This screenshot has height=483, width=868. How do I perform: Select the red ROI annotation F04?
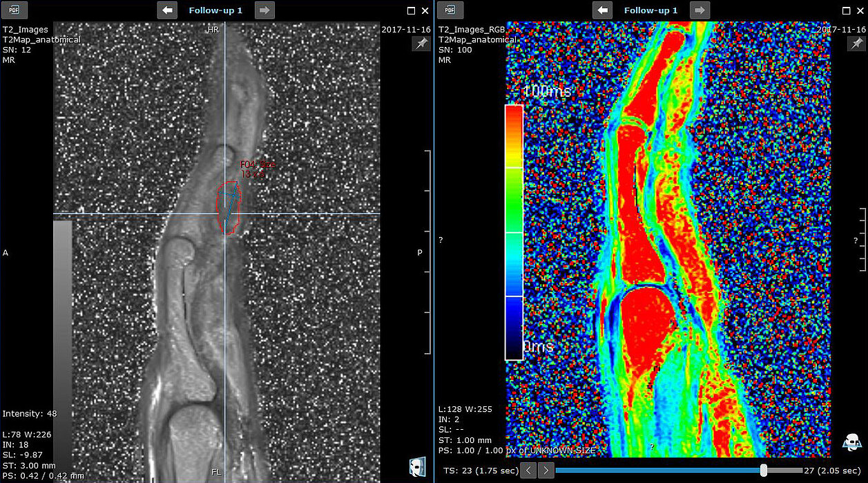click(228, 207)
